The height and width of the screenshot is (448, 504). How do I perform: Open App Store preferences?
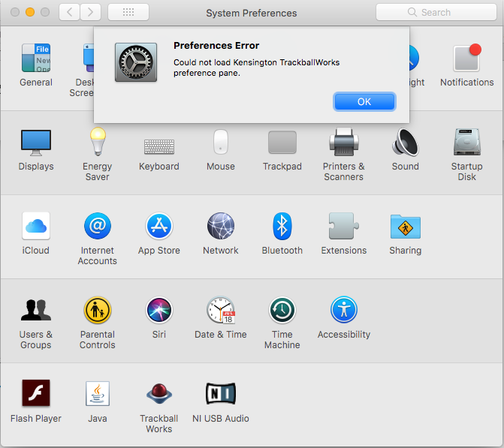pos(158,233)
